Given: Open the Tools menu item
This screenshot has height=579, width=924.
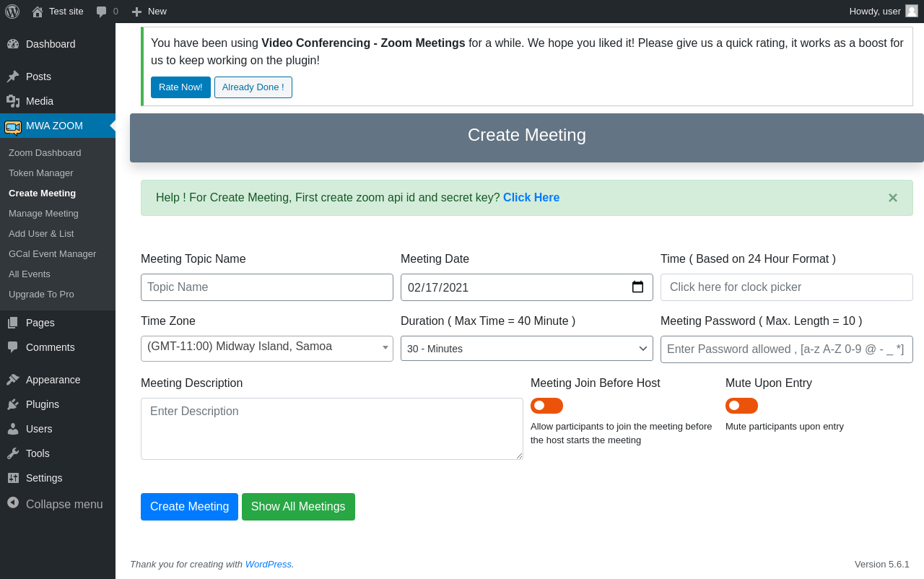Looking at the screenshot, I should 58,453.
